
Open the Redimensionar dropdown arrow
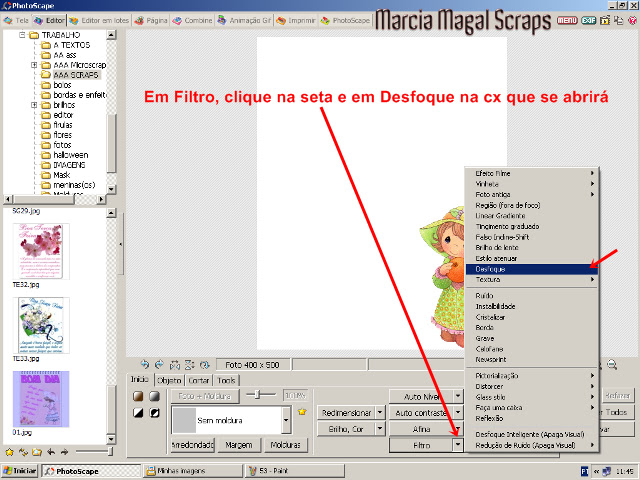click(380, 413)
